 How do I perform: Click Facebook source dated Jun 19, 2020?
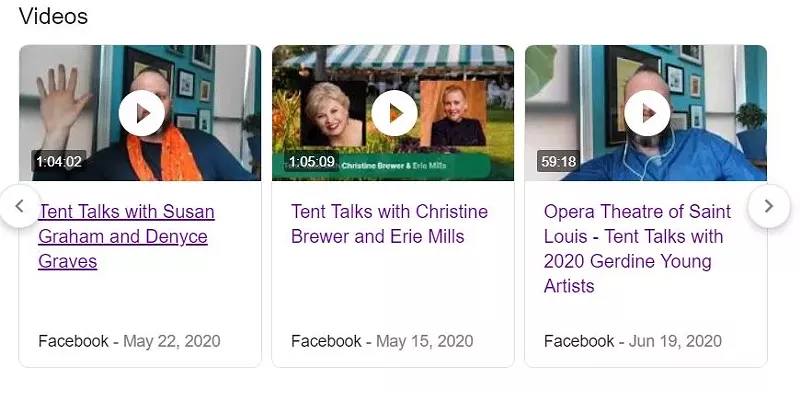tap(579, 341)
